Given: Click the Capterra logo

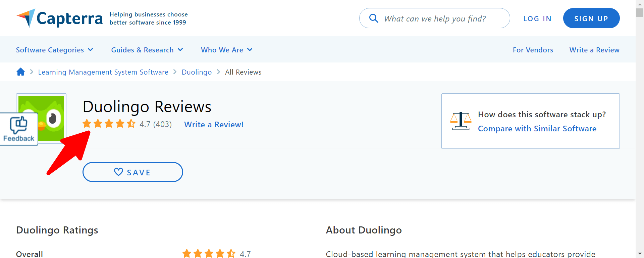Looking at the screenshot, I should pos(60,18).
